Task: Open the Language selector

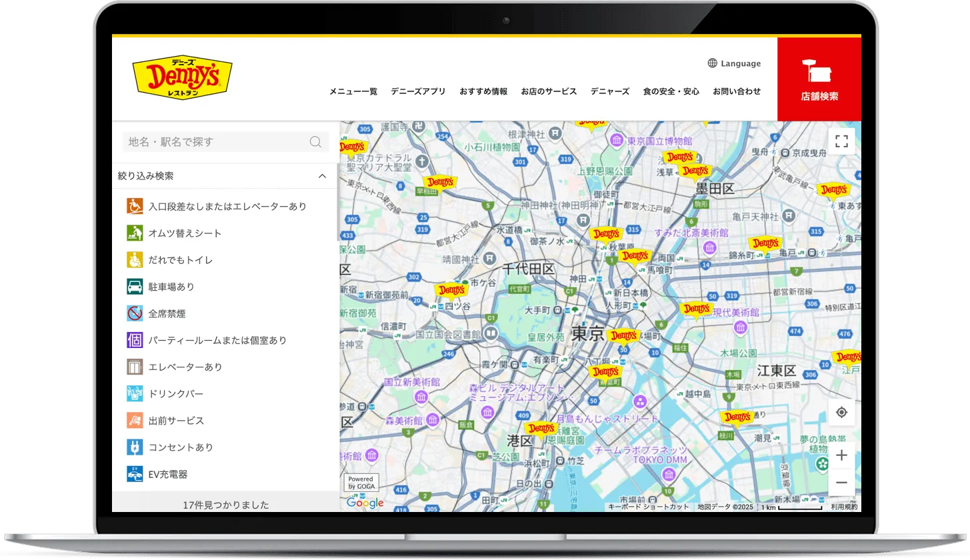Action: pos(733,63)
